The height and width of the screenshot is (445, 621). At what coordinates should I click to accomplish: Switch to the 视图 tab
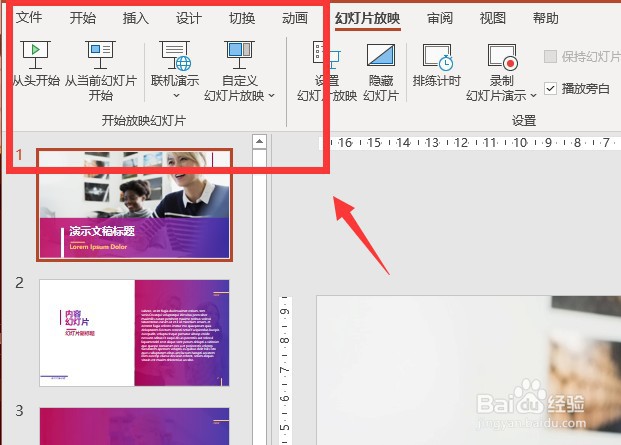click(x=493, y=18)
